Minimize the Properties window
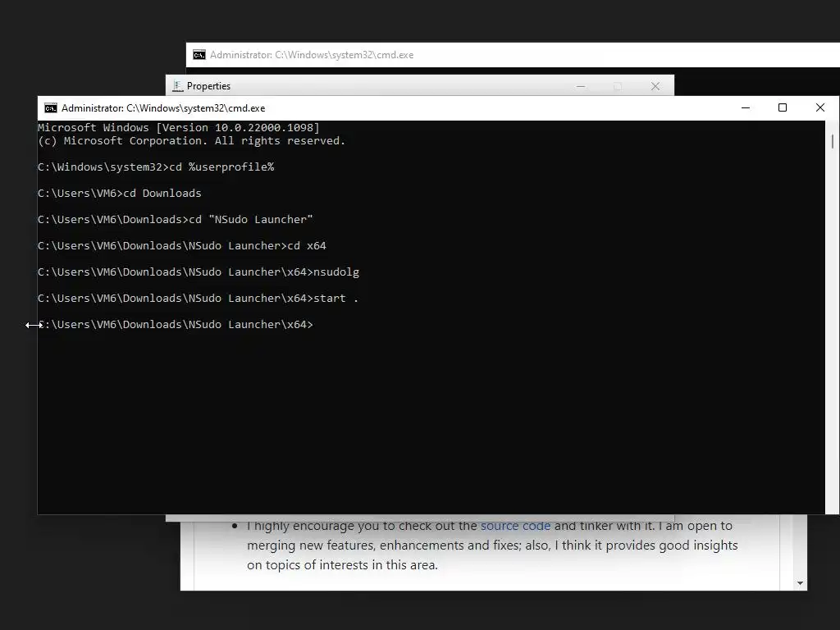Image resolution: width=840 pixels, height=630 pixels. click(x=581, y=86)
